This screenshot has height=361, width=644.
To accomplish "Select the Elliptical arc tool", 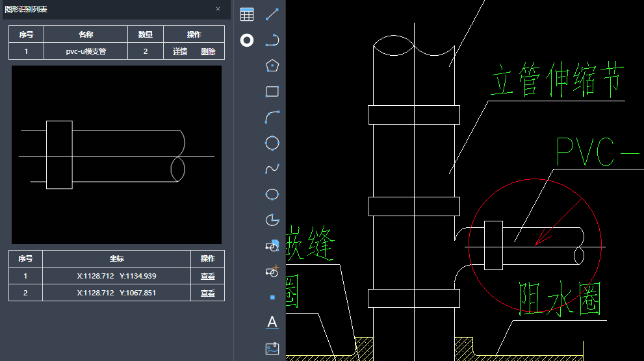I will click(272, 220).
